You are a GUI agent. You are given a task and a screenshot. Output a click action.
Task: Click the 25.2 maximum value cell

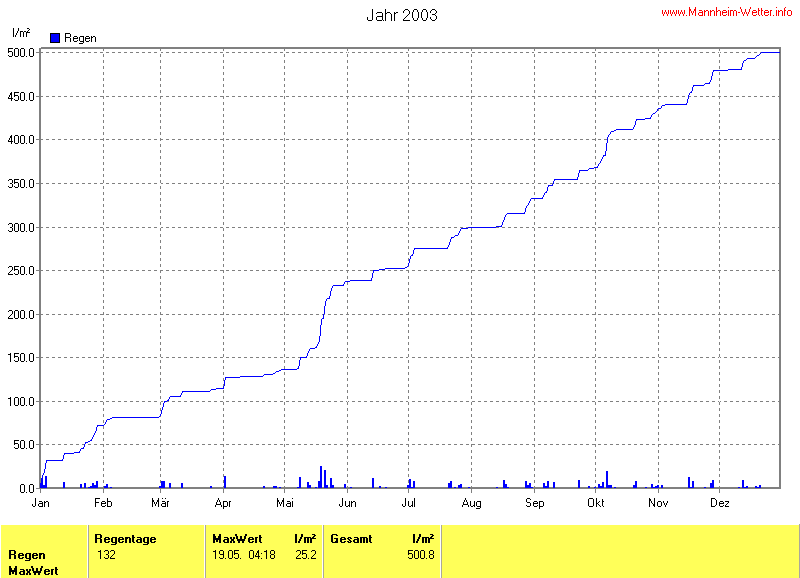306,554
